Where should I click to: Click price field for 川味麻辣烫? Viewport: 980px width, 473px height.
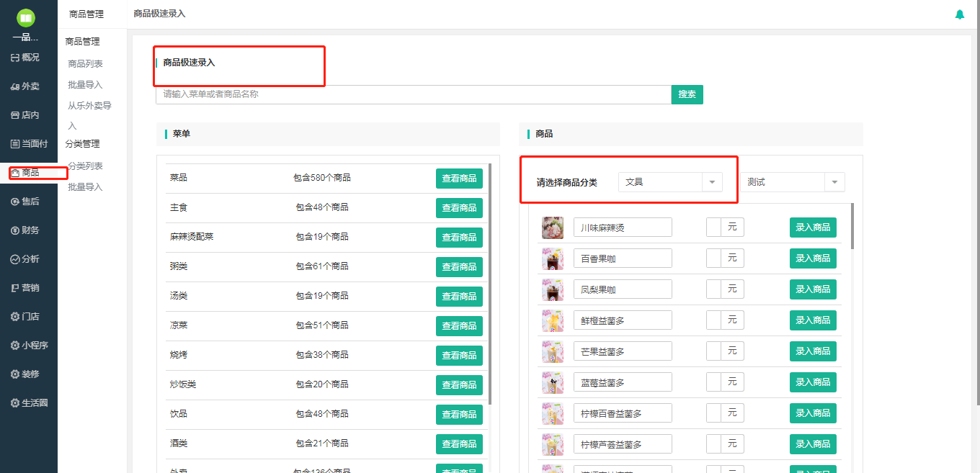tap(714, 228)
